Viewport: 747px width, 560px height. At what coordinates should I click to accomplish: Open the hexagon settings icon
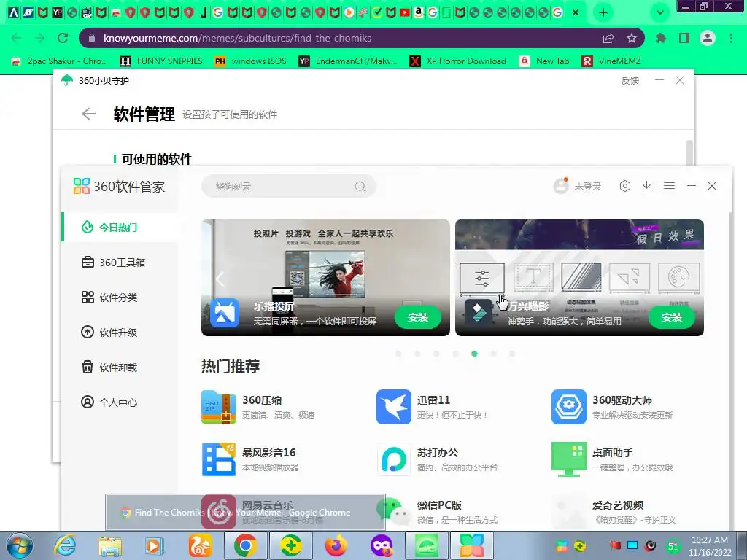tap(625, 186)
